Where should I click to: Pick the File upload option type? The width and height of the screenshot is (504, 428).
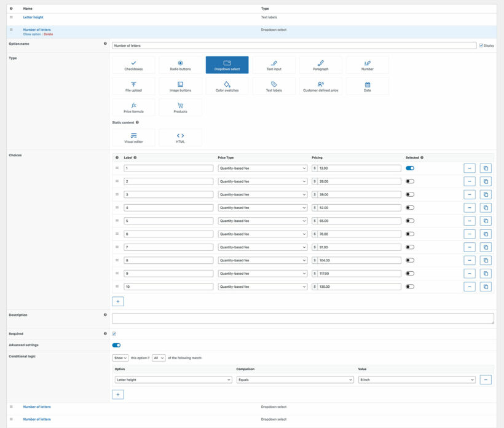[x=133, y=86]
